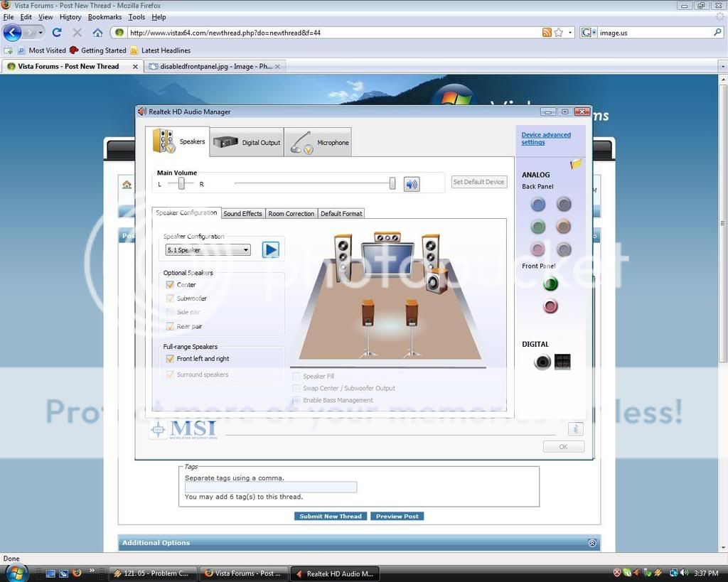Bookmark page with star icon
The height and width of the screenshot is (582, 728).
coord(559,33)
